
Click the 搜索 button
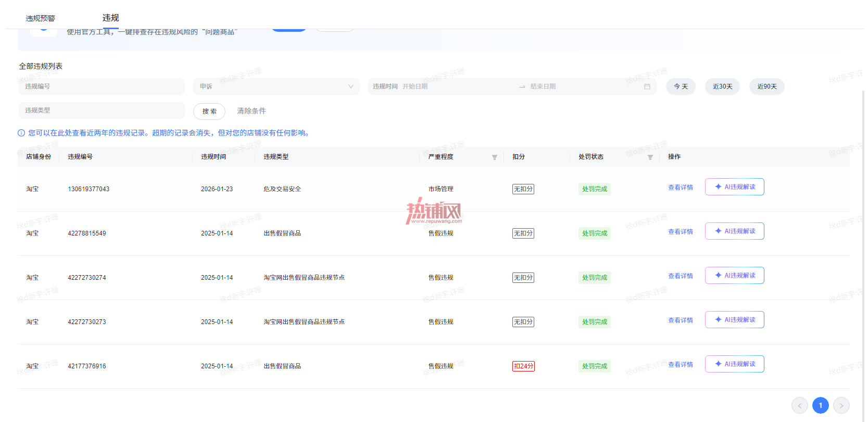[x=209, y=111]
